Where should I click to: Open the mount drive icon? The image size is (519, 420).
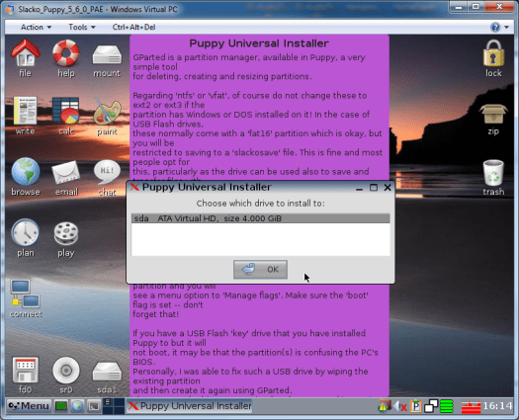tap(107, 54)
